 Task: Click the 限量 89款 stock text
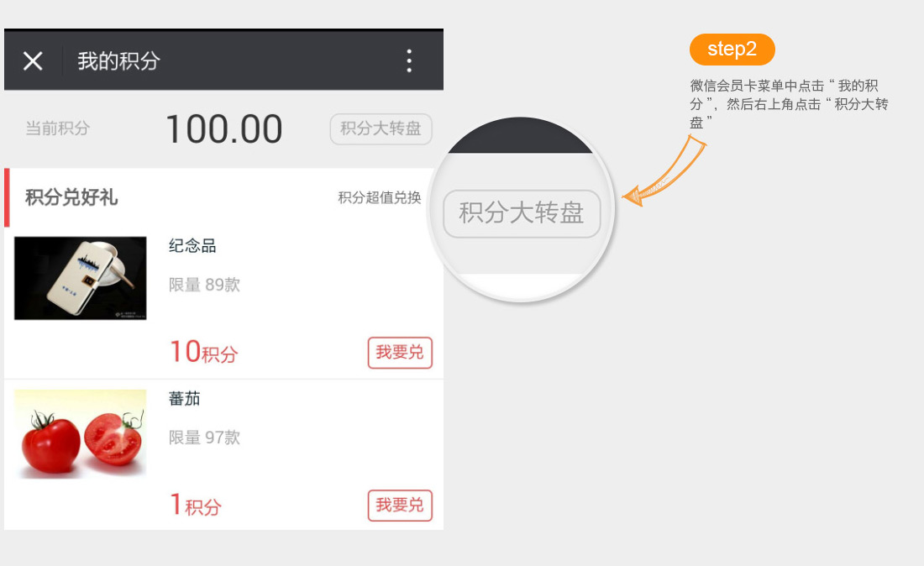[x=204, y=285]
